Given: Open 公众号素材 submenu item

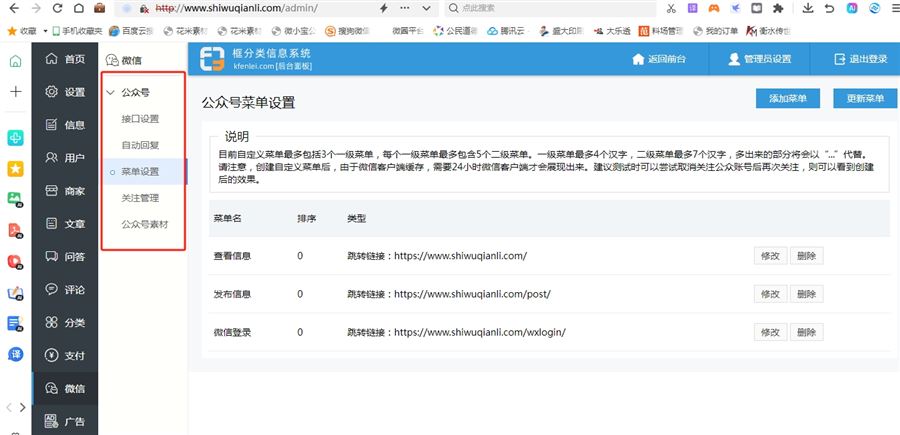Looking at the screenshot, I should click(x=144, y=224).
